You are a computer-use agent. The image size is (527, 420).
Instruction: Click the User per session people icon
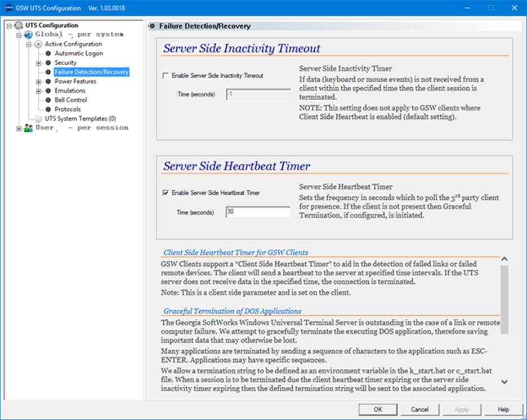[29, 128]
